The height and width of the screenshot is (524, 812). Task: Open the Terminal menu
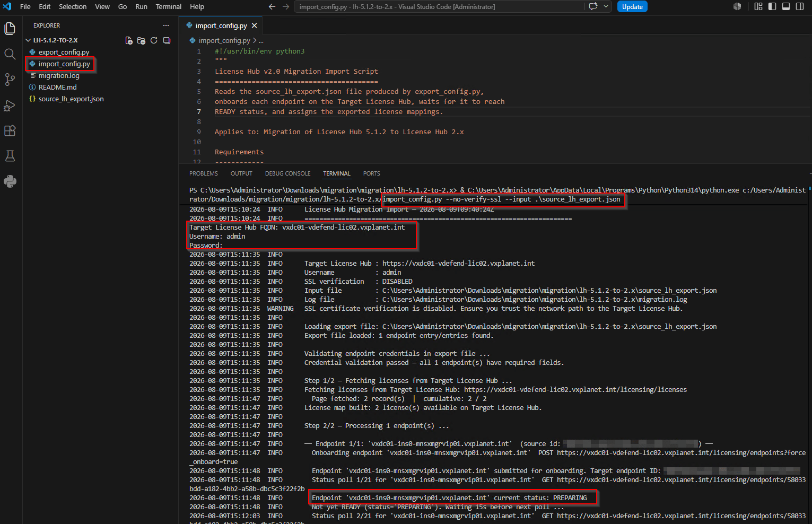[169, 7]
